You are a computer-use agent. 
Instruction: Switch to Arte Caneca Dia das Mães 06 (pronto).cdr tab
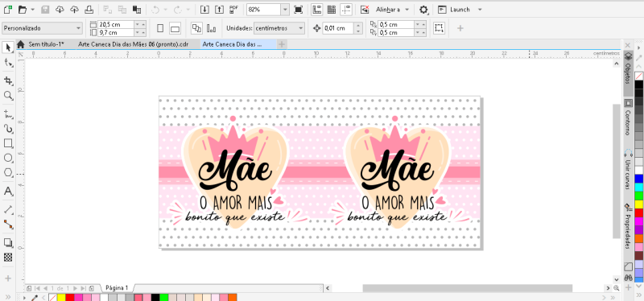point(133,44)
